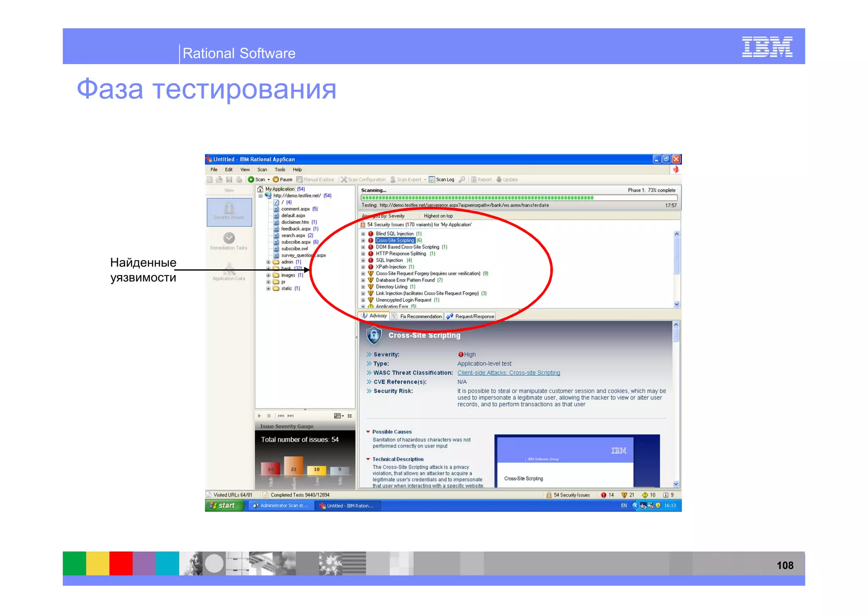
Task: Click the skip-to-previous control below tree
Action: [281, 416]
